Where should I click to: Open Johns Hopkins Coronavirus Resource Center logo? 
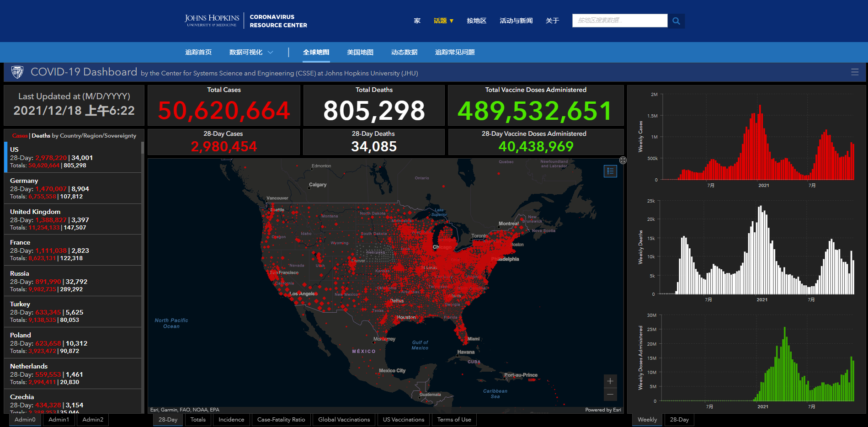coord(246,21)
